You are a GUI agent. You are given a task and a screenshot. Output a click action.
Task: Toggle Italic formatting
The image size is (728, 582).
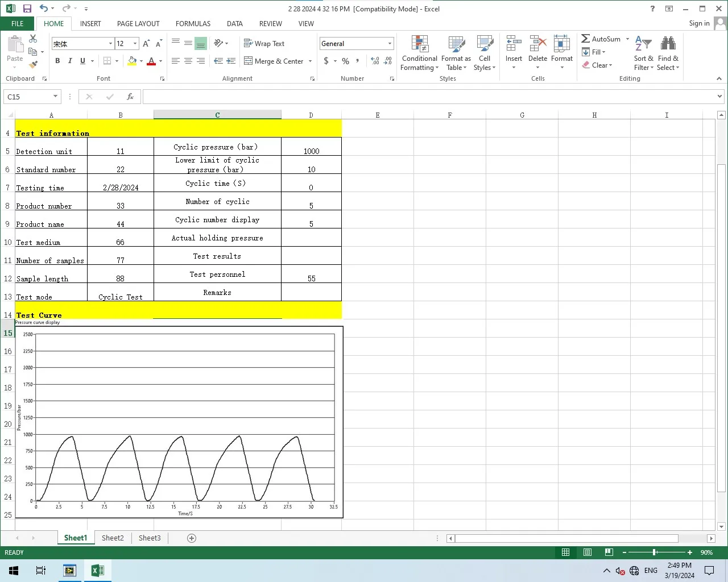pos(70,61)
